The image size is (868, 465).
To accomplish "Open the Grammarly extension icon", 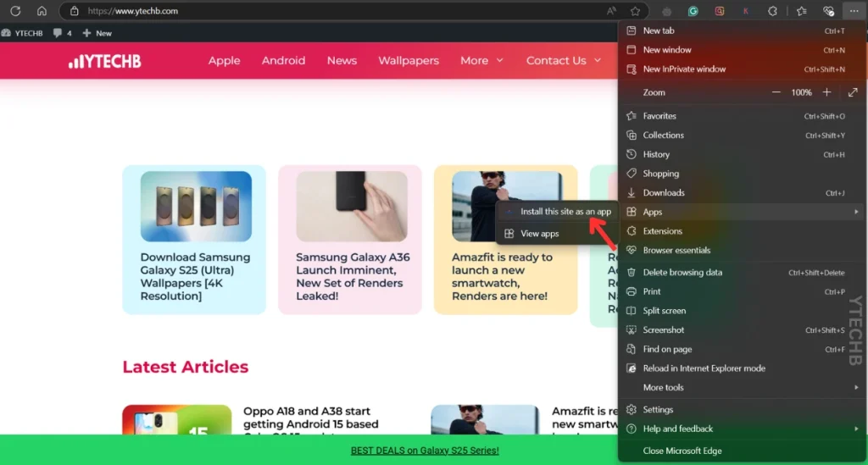I will [693, 11].
